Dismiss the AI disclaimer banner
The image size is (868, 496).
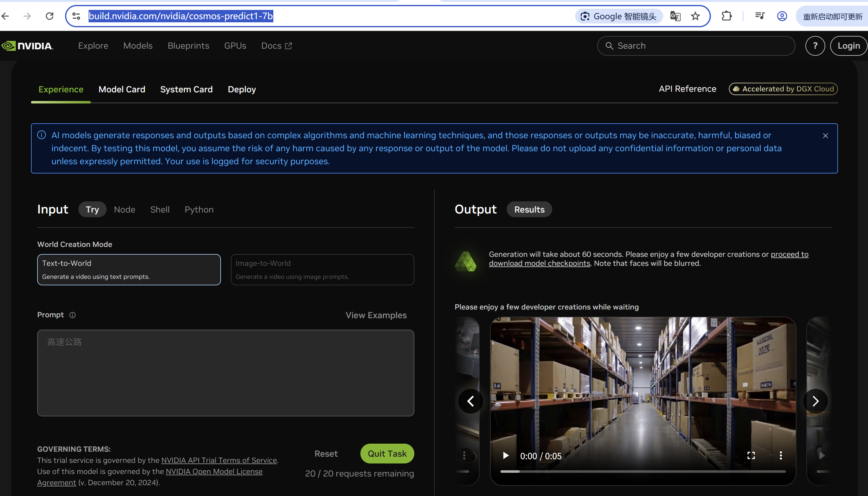pyautogui.click(x=826, y=136)
